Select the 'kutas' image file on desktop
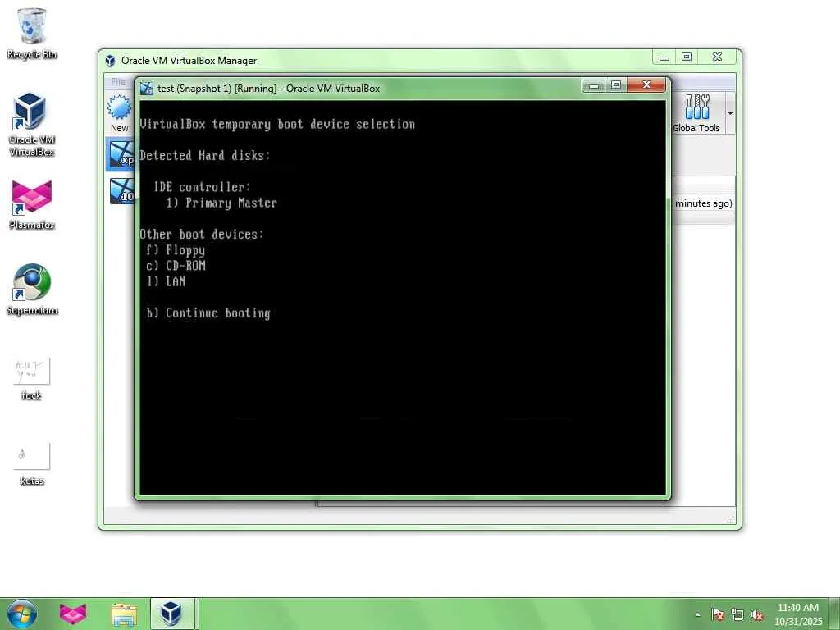 (32, 464)
